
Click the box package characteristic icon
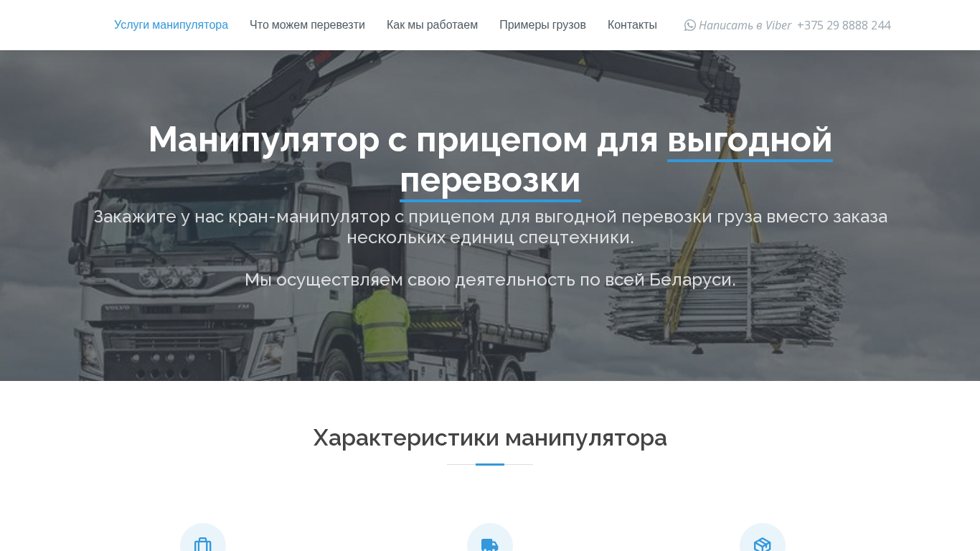(763, 545)
